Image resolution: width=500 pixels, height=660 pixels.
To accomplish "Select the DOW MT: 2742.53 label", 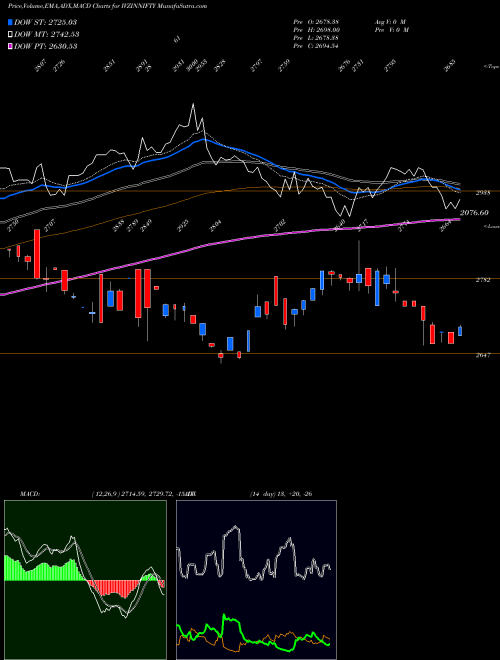I will click(x=46, y=34).
